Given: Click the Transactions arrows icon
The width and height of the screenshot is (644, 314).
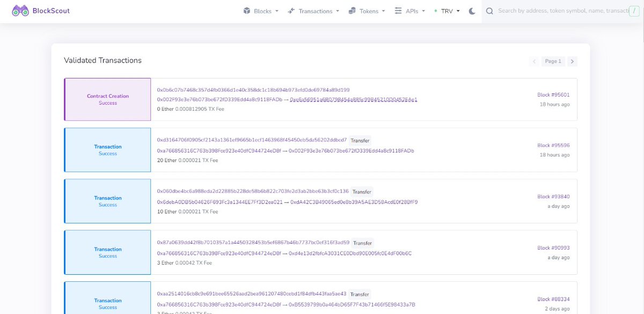Looking at the screenshot, I should pyautogui.click(x=291, y=11).
